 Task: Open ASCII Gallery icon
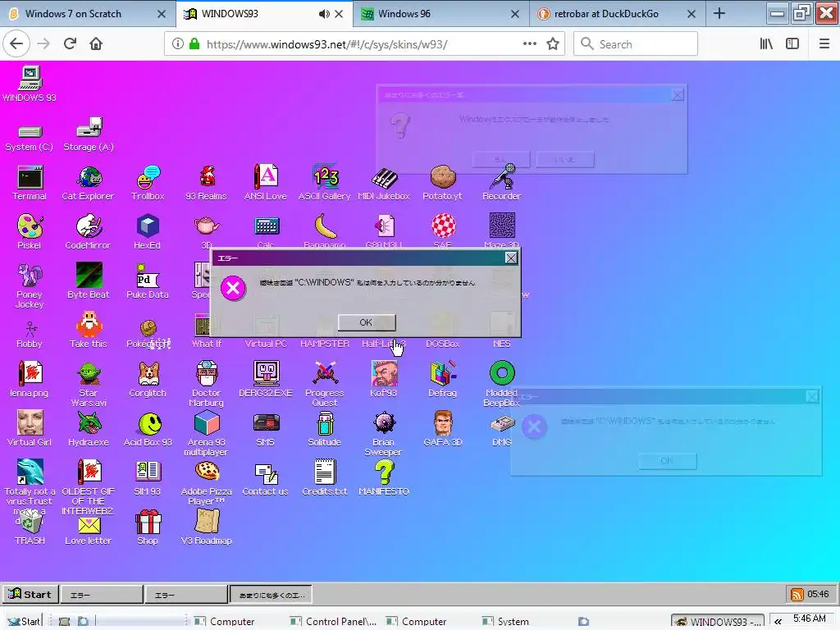coord(325,183)
